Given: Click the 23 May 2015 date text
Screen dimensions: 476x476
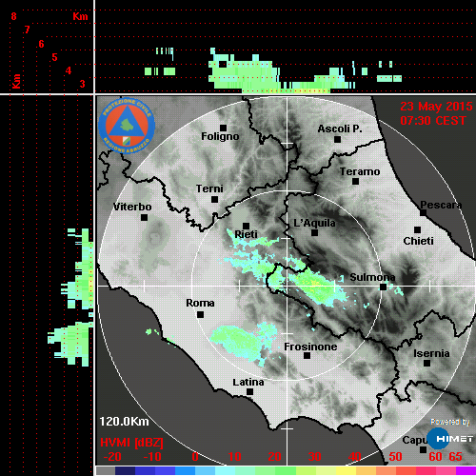Looking at the screenshot, I should pos(436,107).
